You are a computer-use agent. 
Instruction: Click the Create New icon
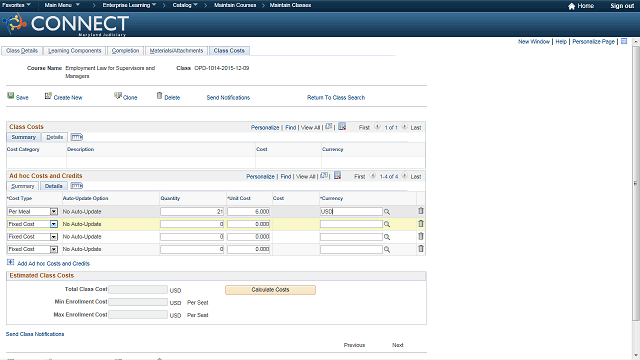(x=48, y=96)
